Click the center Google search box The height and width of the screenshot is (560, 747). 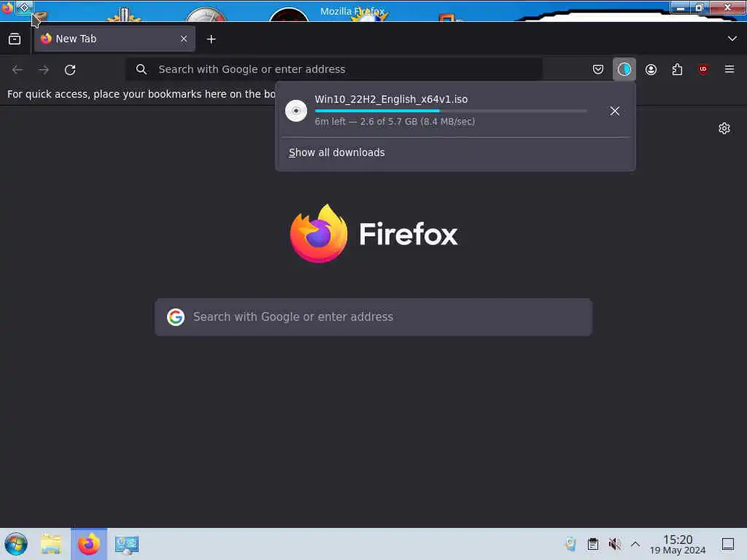(x=373, y=317)
